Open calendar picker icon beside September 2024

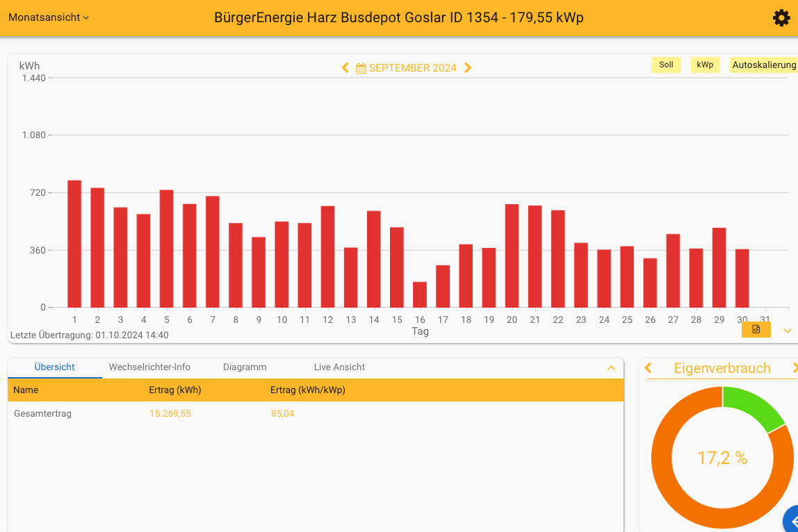(x=361, y=68)
